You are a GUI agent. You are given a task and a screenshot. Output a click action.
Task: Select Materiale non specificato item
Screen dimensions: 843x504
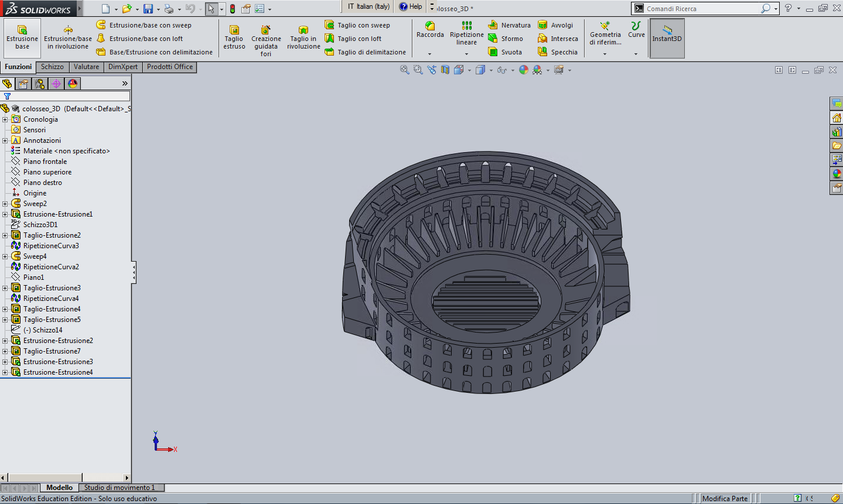[66, 151]
